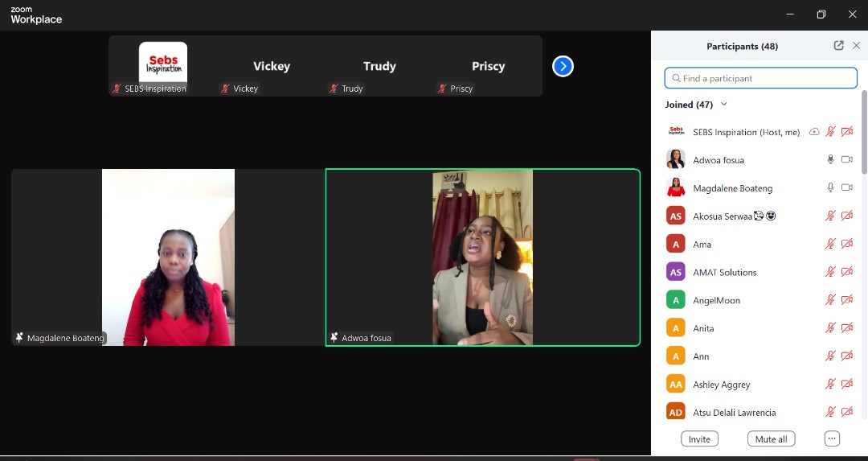Collapse the Joined (47) participants list
The height and width of the screenshot is (461, 868).
point(723,105)
